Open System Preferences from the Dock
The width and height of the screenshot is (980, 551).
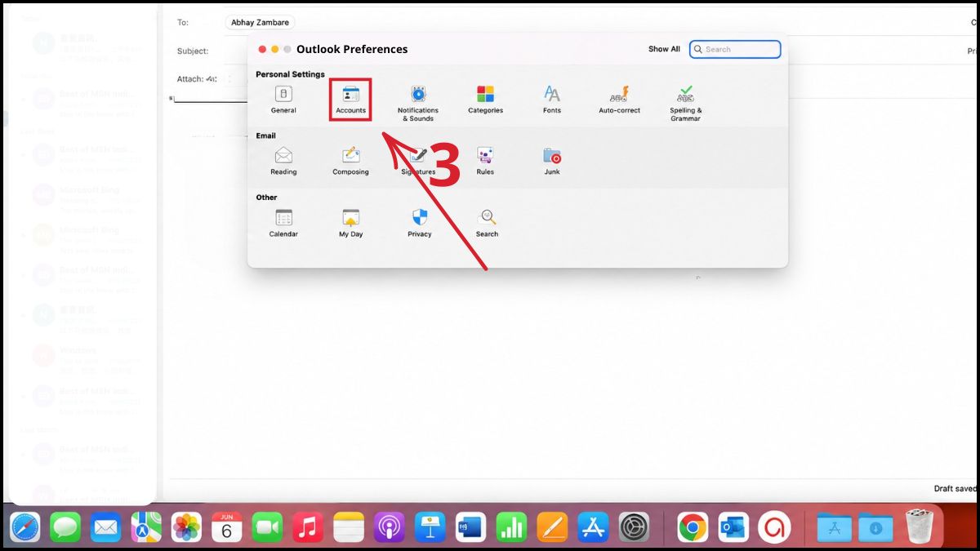[634, 527]
